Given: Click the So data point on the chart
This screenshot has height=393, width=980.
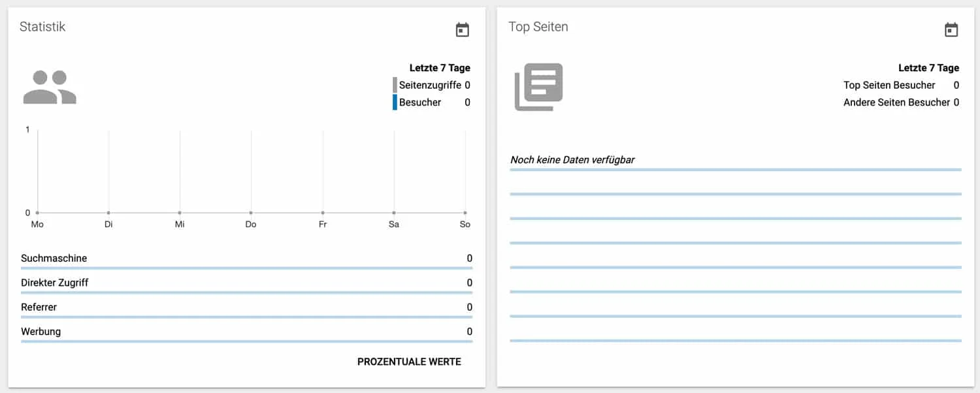Looking at the screenshot, I should (465, 213).
